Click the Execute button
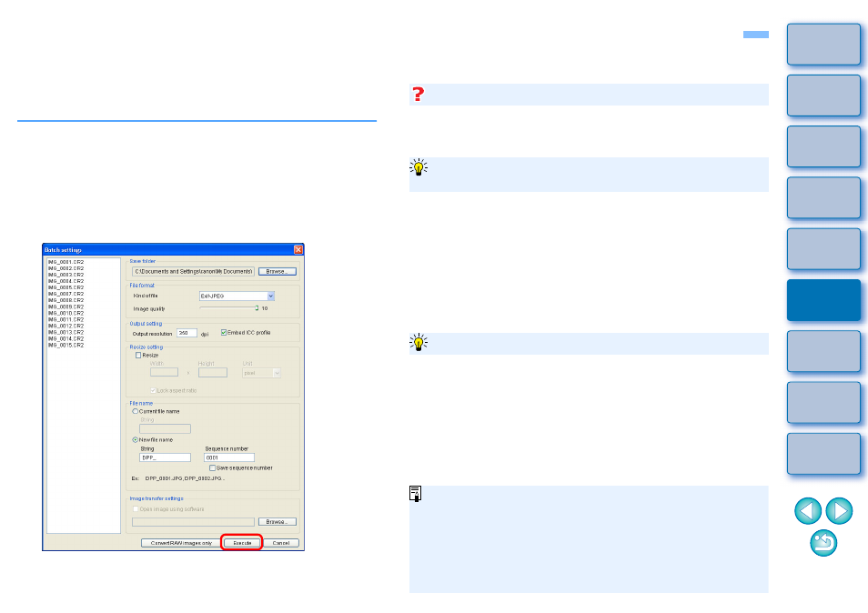Viewport: 868px width, 613px height. tap(242, 543)
